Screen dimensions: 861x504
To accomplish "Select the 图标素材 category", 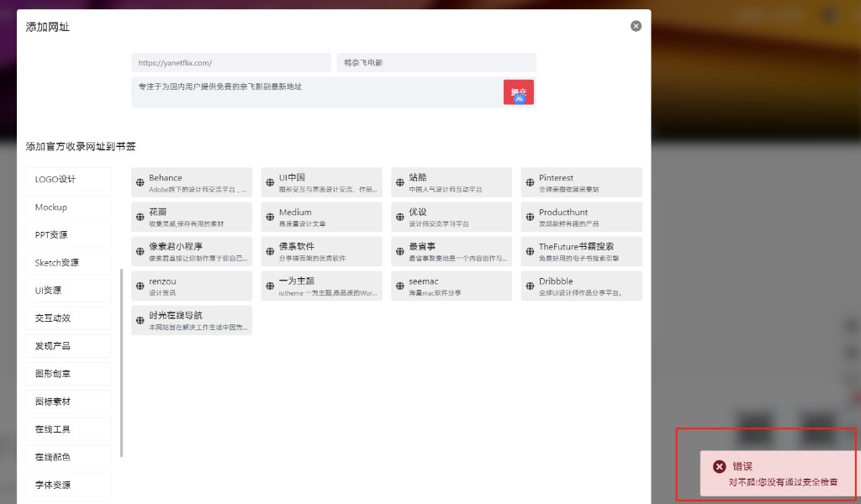I will [x=69, y=402].
